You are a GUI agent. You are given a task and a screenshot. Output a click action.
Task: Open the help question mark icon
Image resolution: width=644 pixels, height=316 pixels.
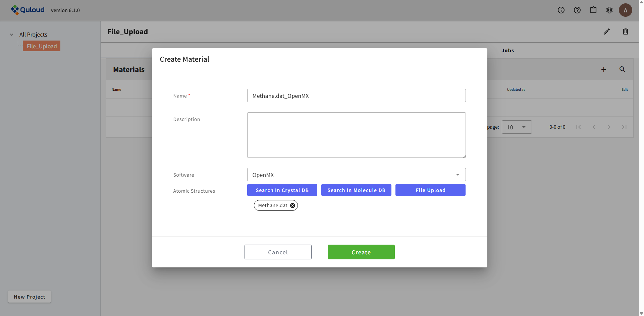(577, 10)
